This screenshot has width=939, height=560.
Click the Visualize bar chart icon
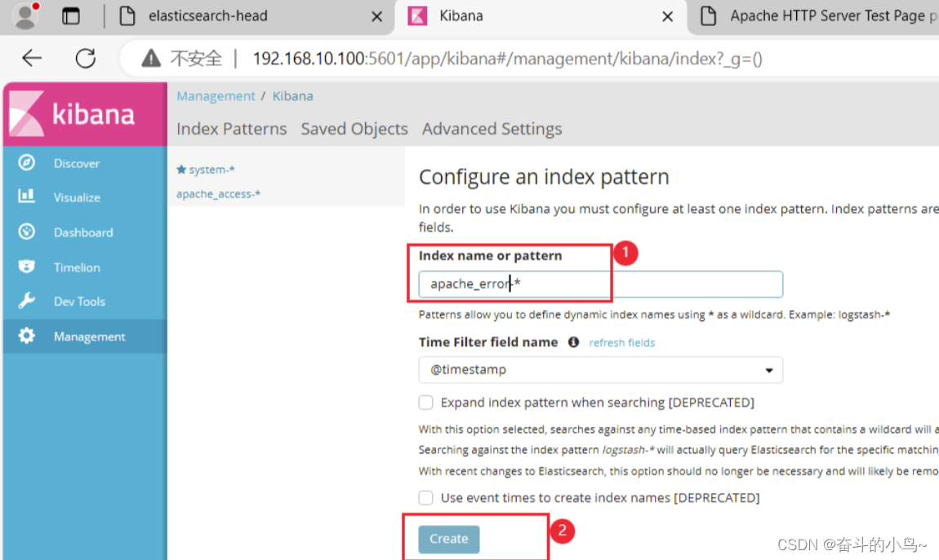[x=26, y=196]
